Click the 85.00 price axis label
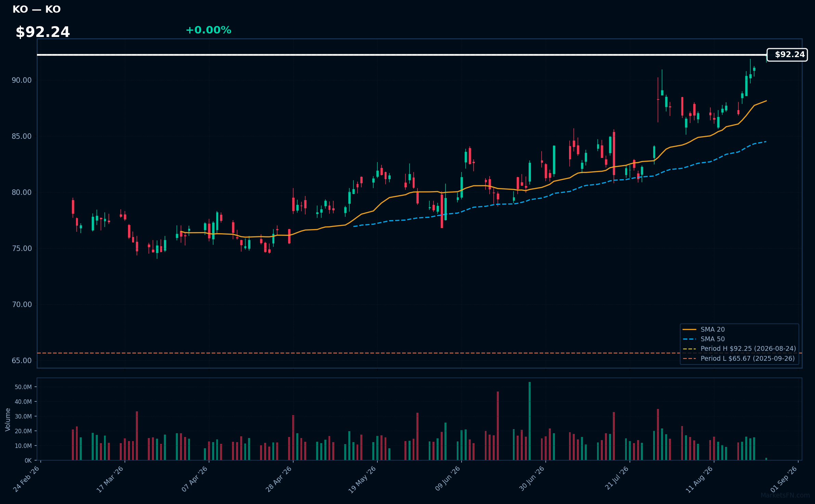 point(22,136)
